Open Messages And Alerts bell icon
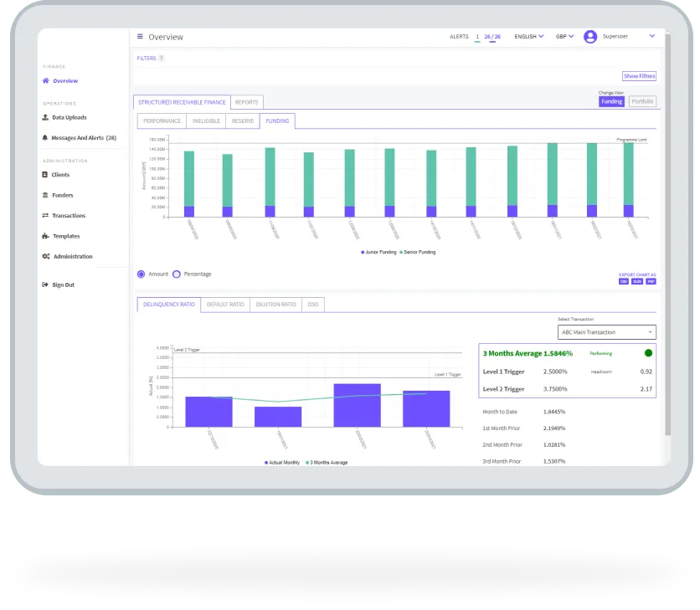Screen dimensions: 700x610 45,138
